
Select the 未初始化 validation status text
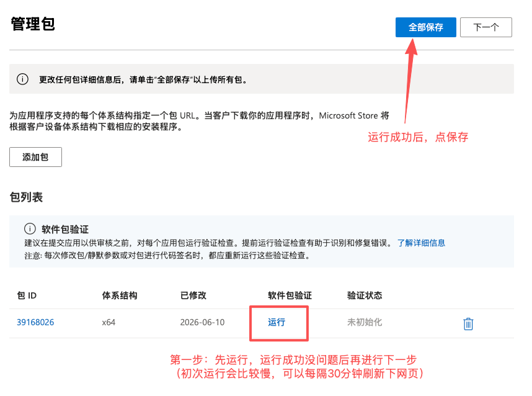[x=365, y=322]
